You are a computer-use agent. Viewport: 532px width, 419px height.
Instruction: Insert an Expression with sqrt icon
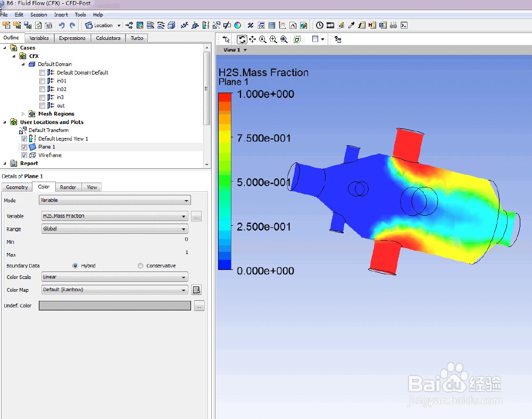[261, 25]
